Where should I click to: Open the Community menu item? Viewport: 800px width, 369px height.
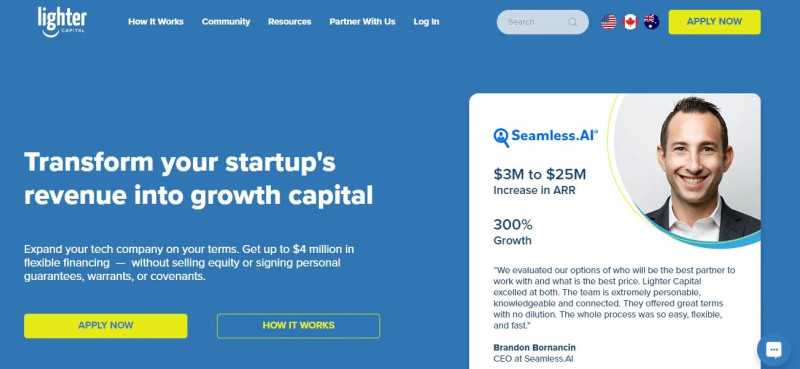pyautogui.click(x=226, y=22)
